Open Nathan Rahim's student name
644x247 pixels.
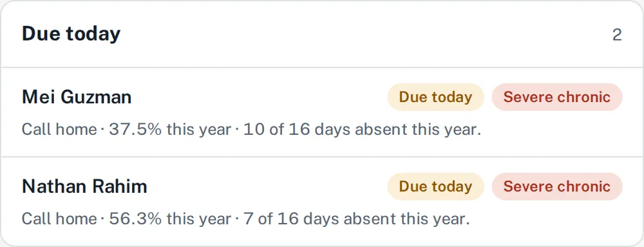pos(84,186)
